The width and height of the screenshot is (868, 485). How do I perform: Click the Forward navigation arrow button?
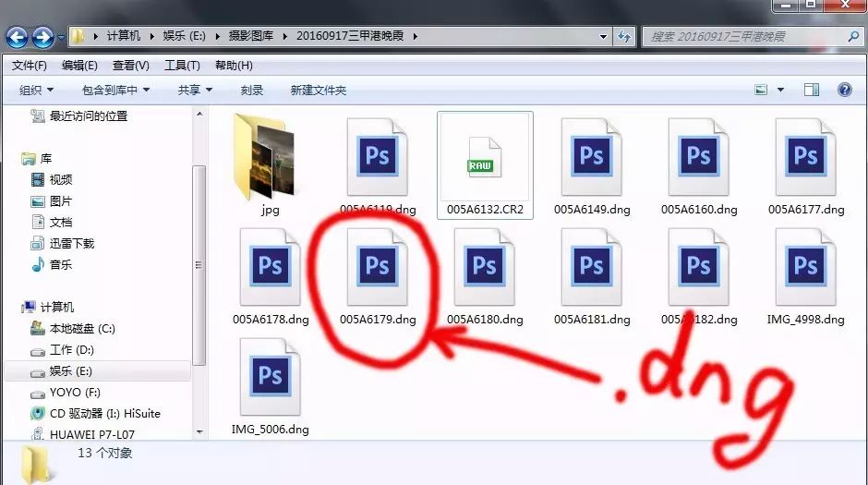(x=43, y=38)
